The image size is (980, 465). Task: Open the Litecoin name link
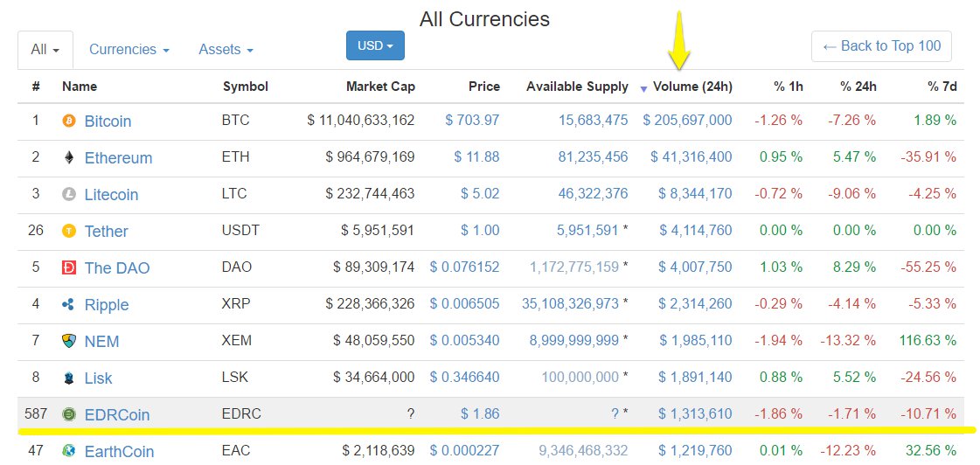tap(111, 194)
